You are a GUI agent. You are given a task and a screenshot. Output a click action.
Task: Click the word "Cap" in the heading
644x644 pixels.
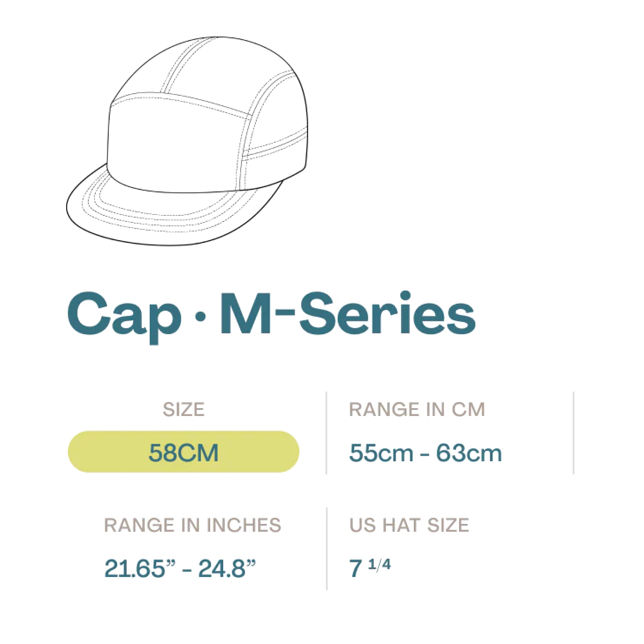click(124, 314)
